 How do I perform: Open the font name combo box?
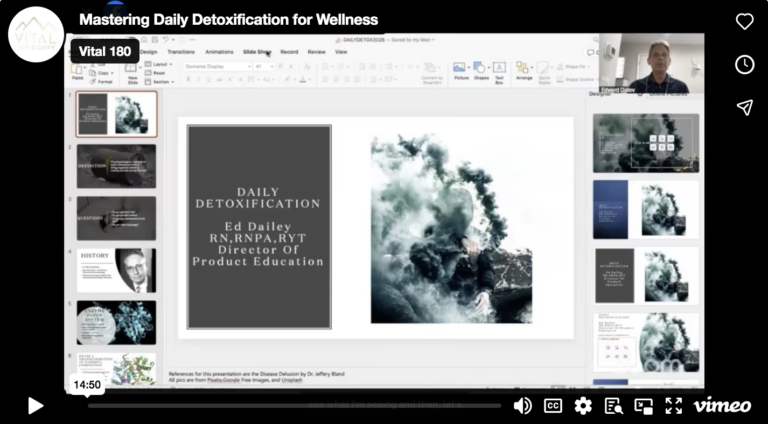pos(218,67)
